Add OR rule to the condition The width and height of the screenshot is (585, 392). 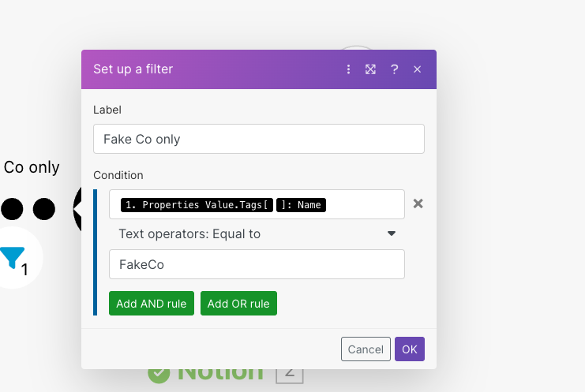point(238,304)
